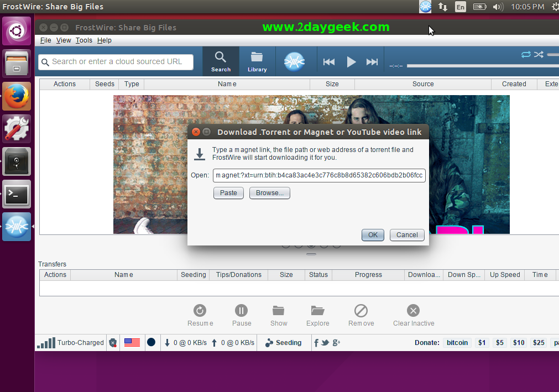Sort transfers by Status column
Image resolution: width=559 pixels, height=392 pixels.
click(318, 275)
